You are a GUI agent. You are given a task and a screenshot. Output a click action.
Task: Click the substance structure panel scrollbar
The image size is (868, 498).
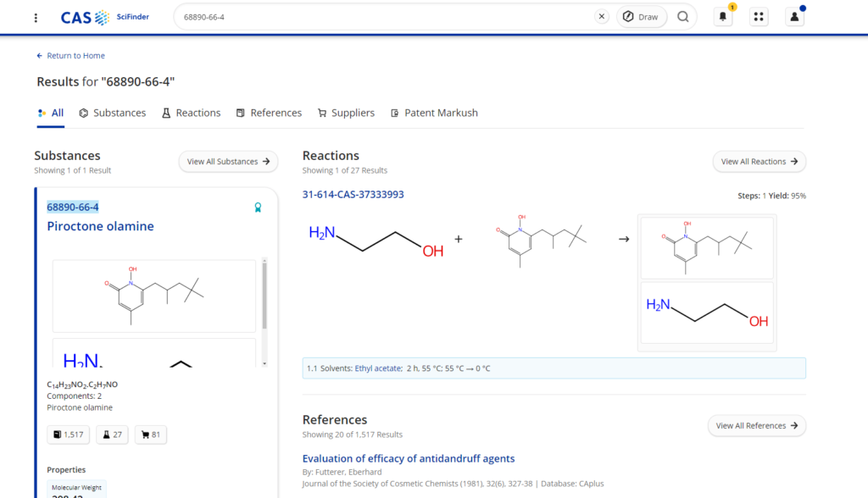(264, 296)
